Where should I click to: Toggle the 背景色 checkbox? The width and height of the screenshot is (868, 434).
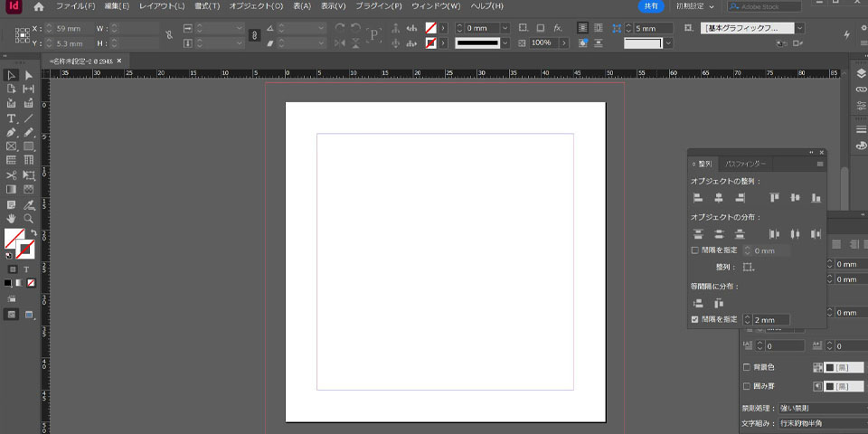coord(746,367)
